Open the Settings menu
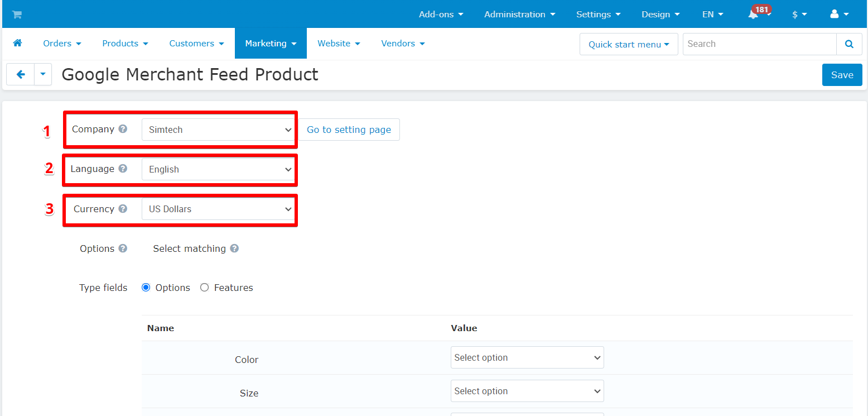The image size is (868, 416). [x=599, y=15]
